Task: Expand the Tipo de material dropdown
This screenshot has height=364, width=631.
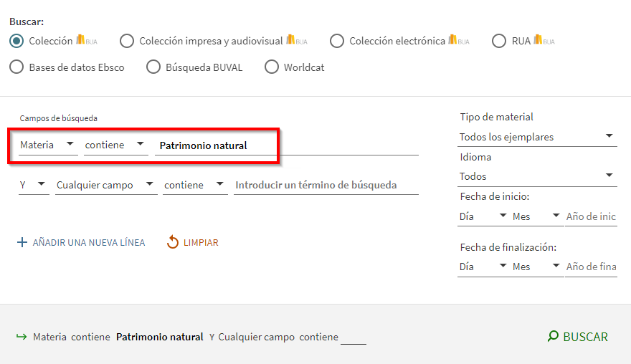Action: tap(538, 136)
